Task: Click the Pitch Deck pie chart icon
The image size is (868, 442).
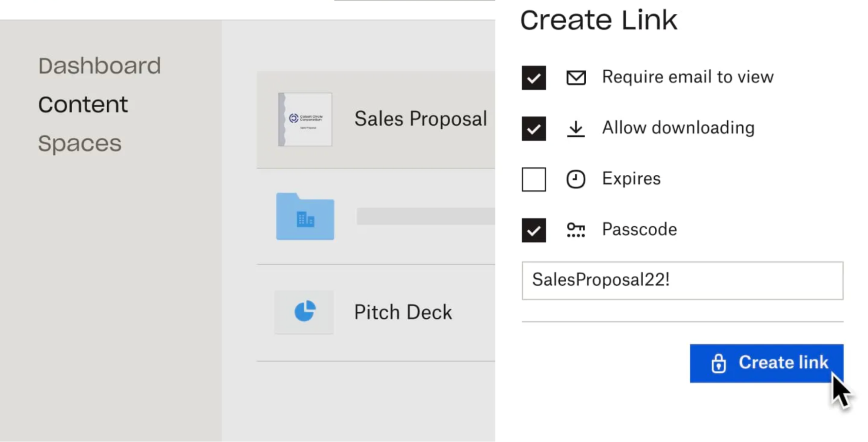Action: (304, 311)
